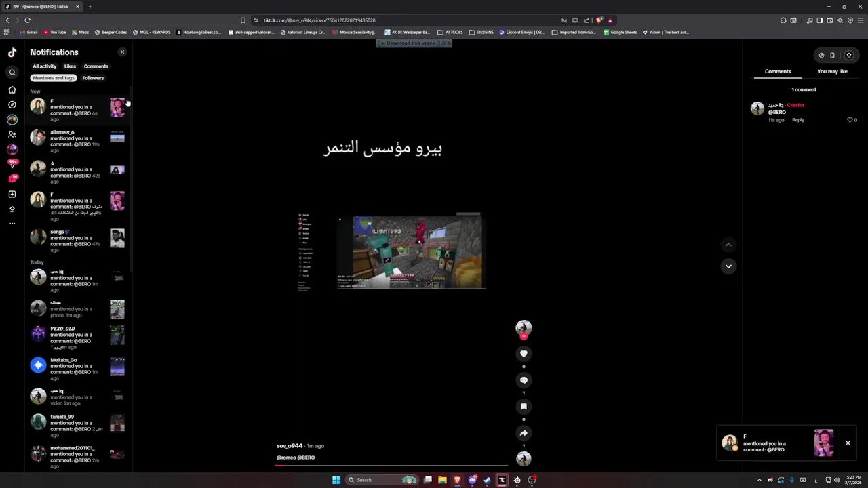868x488 pixels.
Task: Like the video with heart icon
Action: pyautogui.click(x=524, y=354)
